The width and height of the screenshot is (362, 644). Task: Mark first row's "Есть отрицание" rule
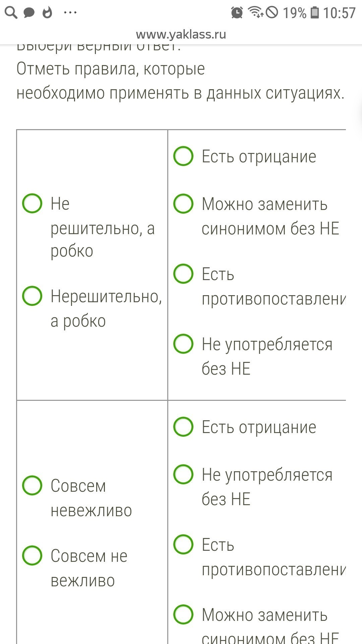coord(183,156)
